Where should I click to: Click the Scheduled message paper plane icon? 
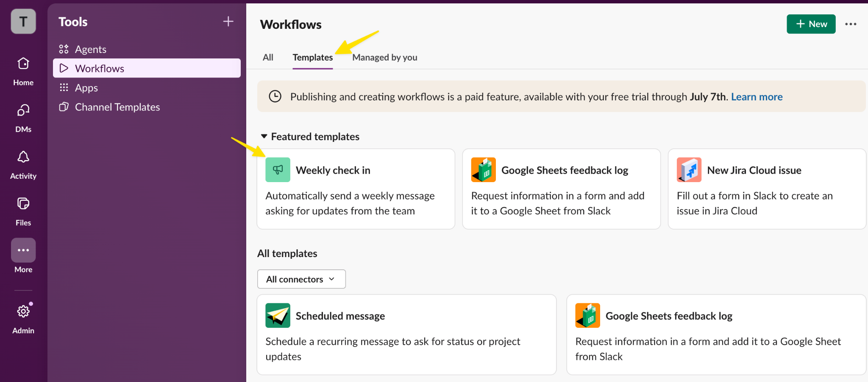coord(278,316)
